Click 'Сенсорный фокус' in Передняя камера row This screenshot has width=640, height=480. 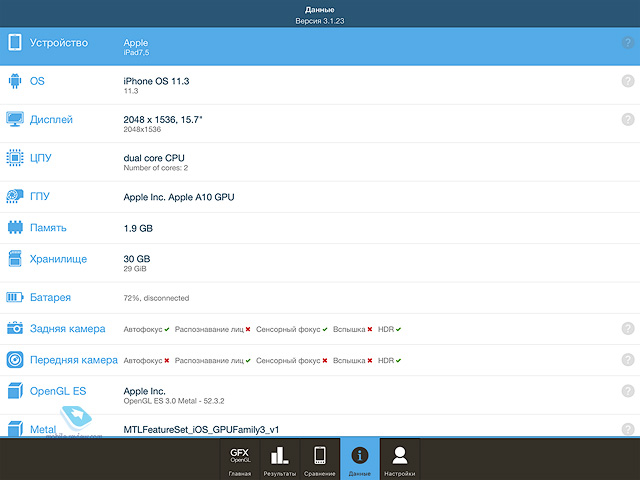(x=288, y=360)
